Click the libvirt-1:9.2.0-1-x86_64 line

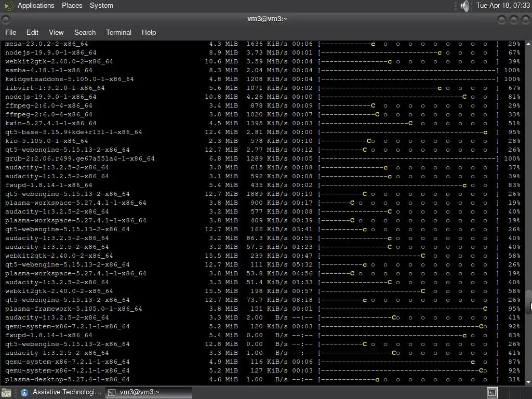[x=55, y=88]
